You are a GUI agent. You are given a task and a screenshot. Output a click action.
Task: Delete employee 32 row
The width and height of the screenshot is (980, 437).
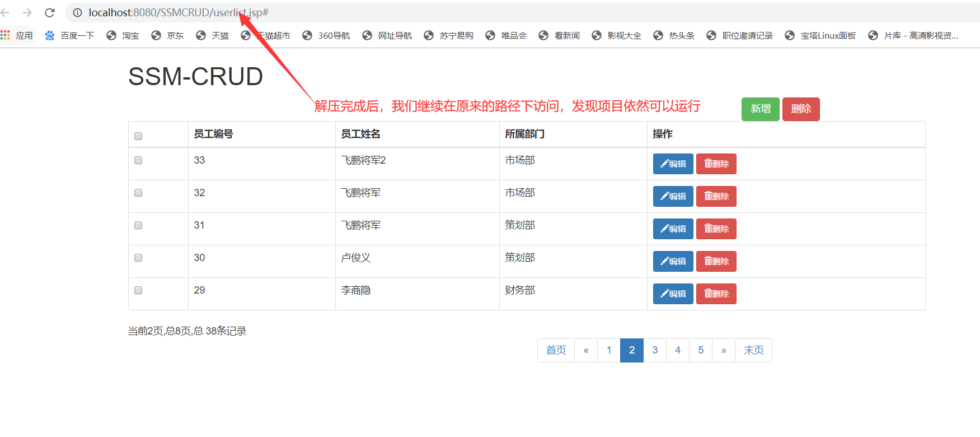coord(716,197)
